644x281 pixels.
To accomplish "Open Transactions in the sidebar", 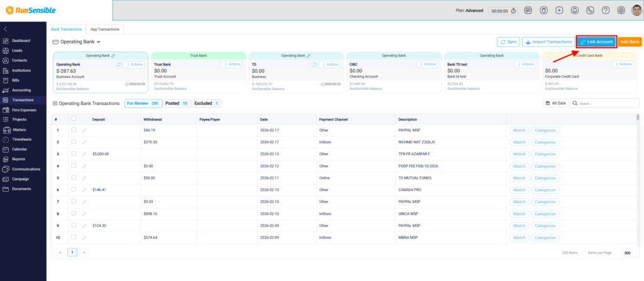I will [23, 100].
